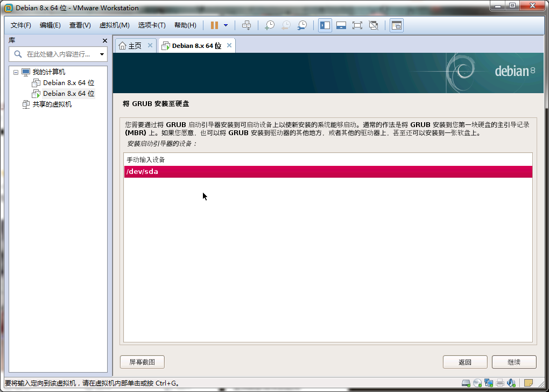Click the 屏幕截图 button
Image resolution: width=549 pixels, height=392 pixels.
[142, 362]
